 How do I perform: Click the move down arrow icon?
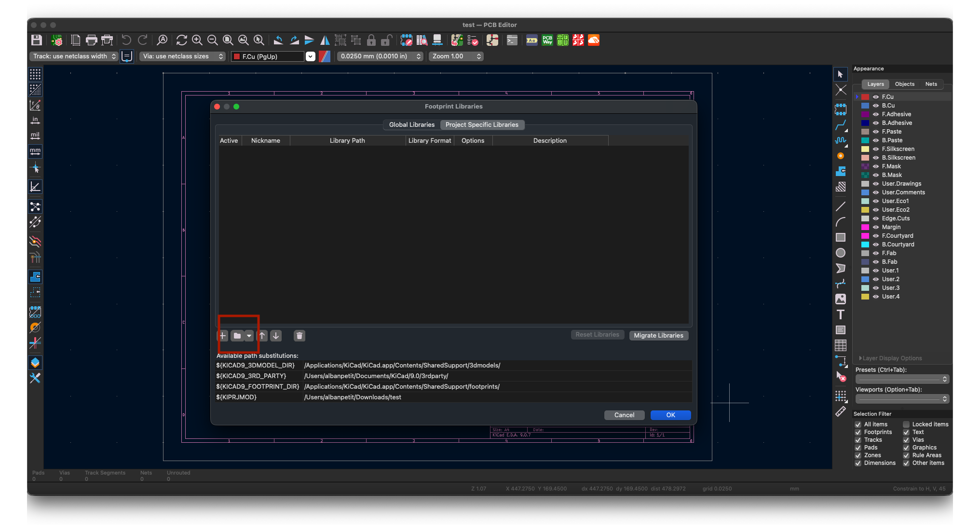276,336
